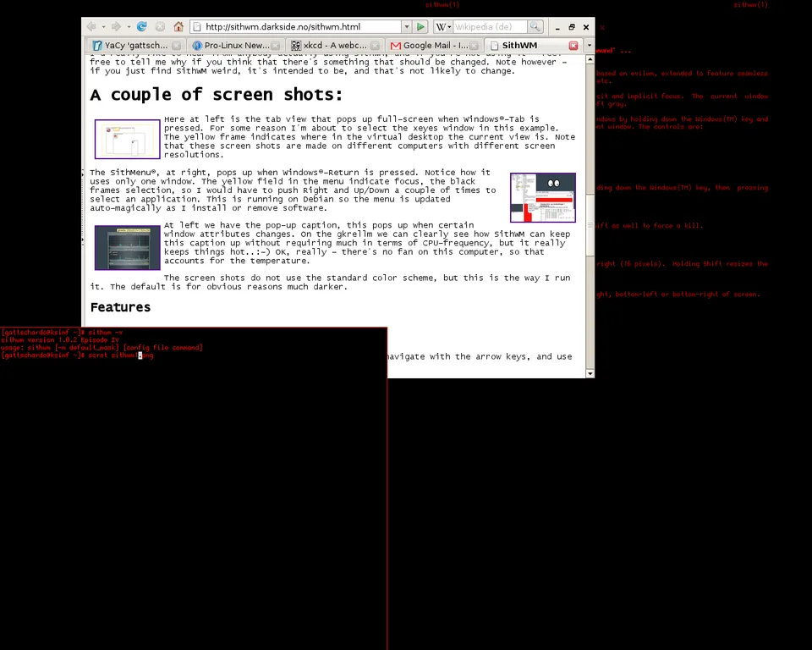Click the page scrollbar up arrow
This screenshot has height=650, width=812.
click(x=590, y=59)
